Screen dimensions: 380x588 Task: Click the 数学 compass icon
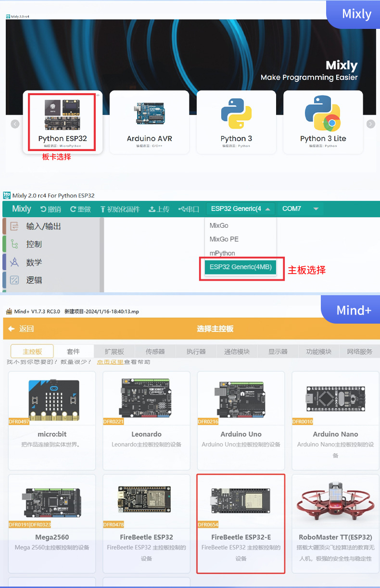[14, 262]
